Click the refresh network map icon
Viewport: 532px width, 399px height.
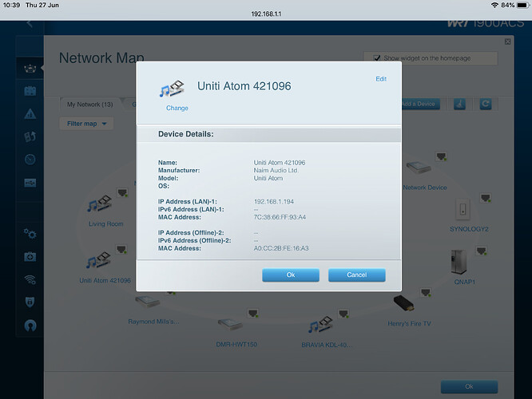[x=485, y=104]
